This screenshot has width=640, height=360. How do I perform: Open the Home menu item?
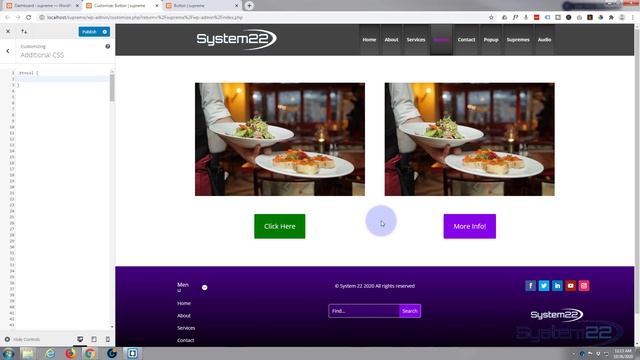coord(369,40)
